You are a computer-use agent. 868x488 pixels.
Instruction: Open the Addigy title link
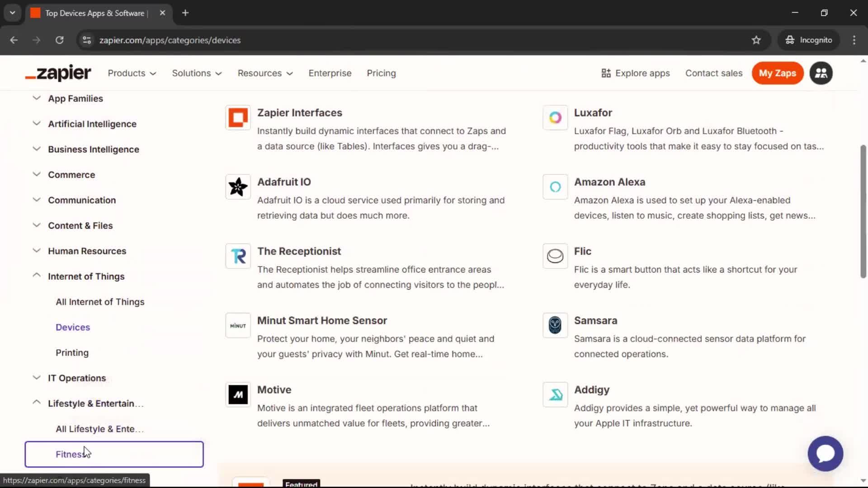coord(592,389)
